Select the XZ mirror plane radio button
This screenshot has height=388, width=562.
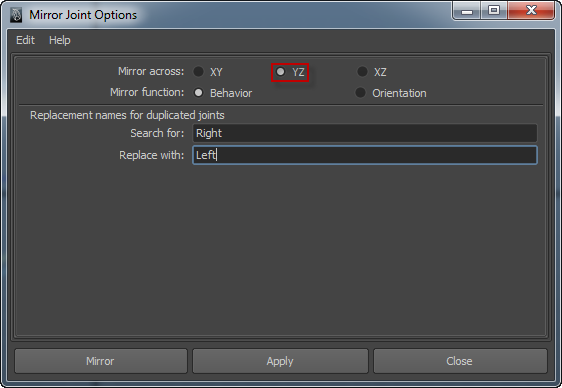pos(362,72)
